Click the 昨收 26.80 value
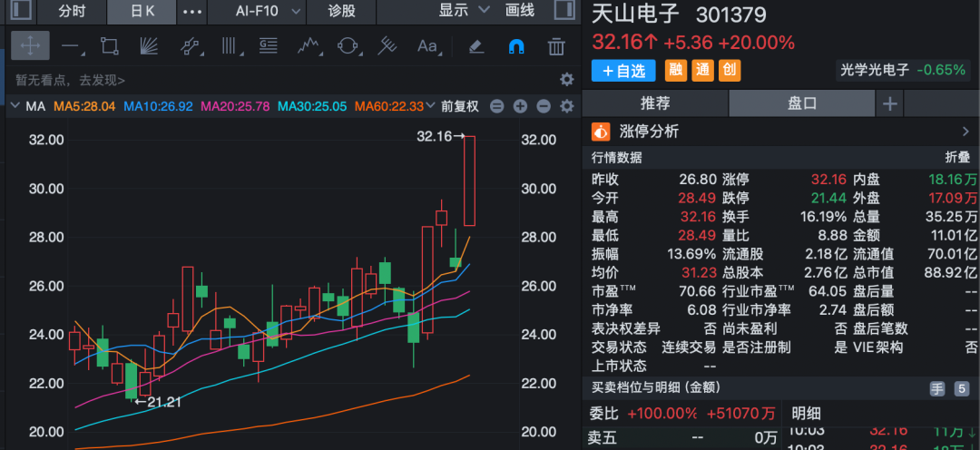Screen dimensions: 980x450 point(698,180)
